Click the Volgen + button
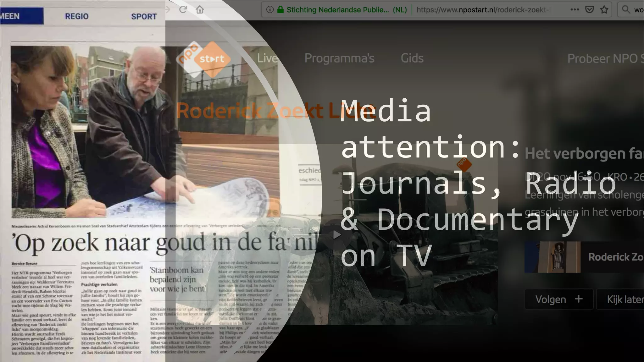Screen dimensions: 644x362 (x=559, y=299)
